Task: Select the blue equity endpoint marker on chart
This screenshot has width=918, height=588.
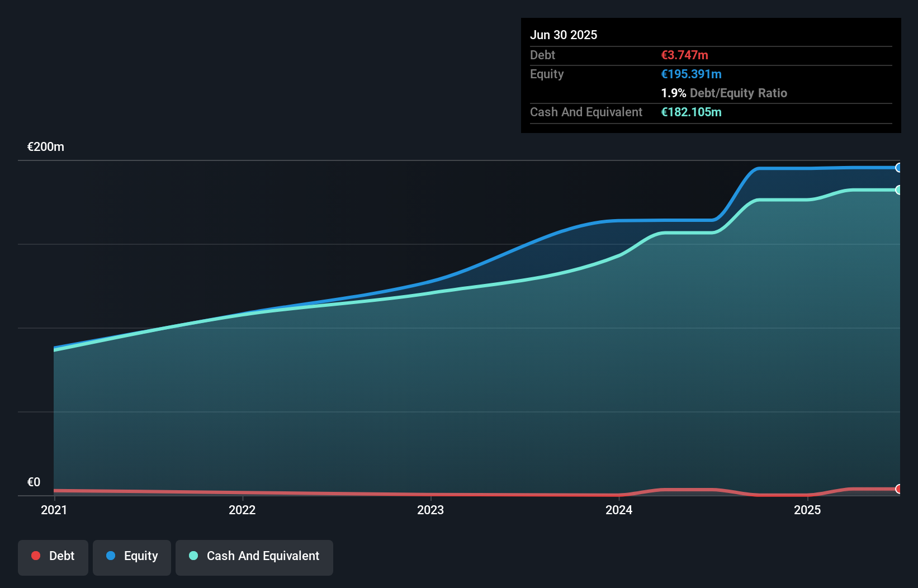Action: pyautogui.click(x=899, y=168)
